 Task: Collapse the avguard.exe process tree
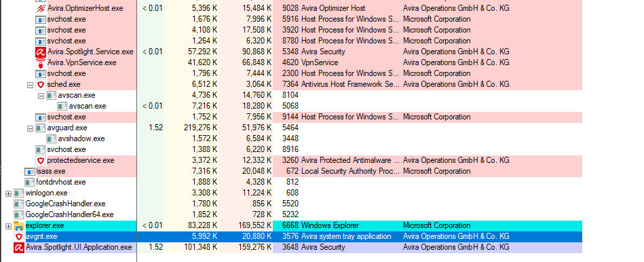click(30, 128)
